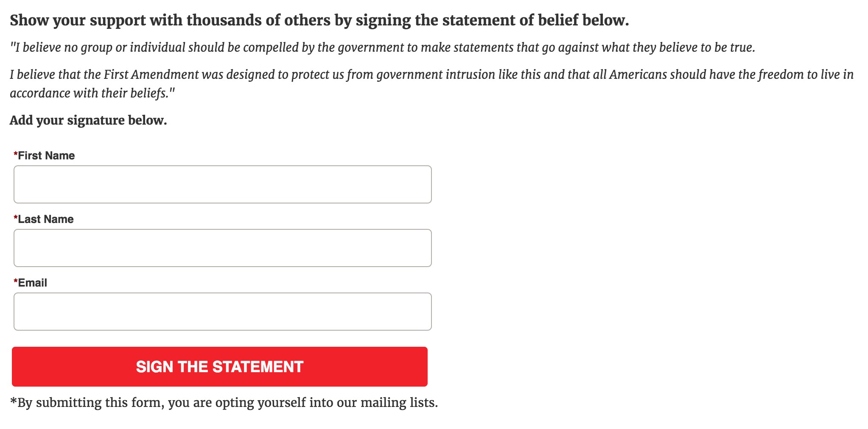The height and width of the screenshot is (429, 868).
Task: Click the "First Name" field label
Action: pos(46,156)
